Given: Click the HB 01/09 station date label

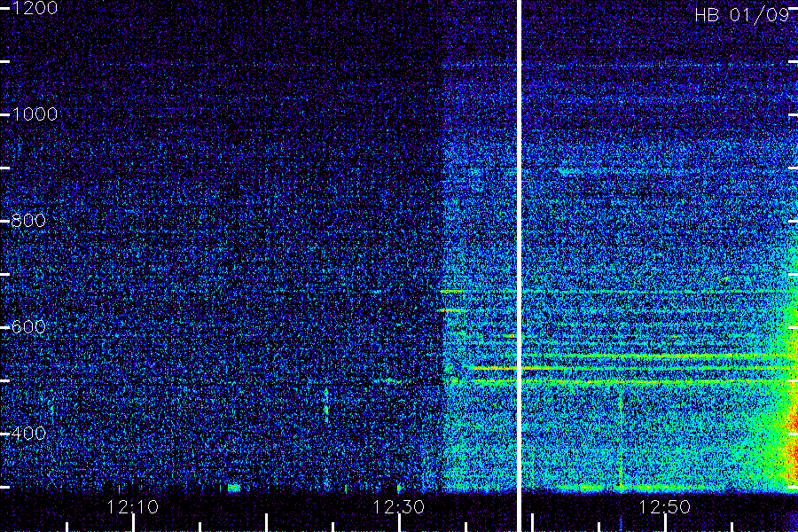Looking at the screenshot, I should [741, 15].
